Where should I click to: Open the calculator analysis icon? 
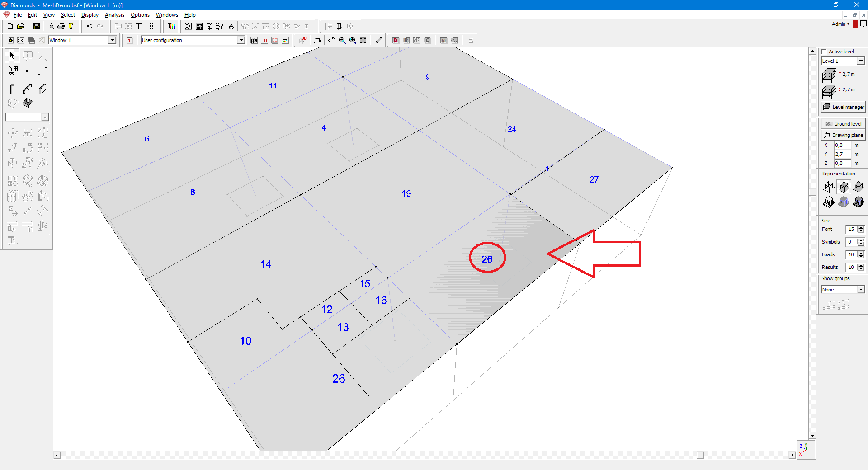pyautogui.click(x=199, y=26)
